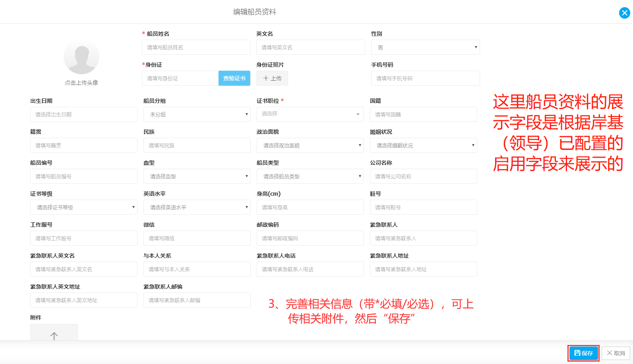Focus the 工作服号 work uniform size field

tap(84, 238)
